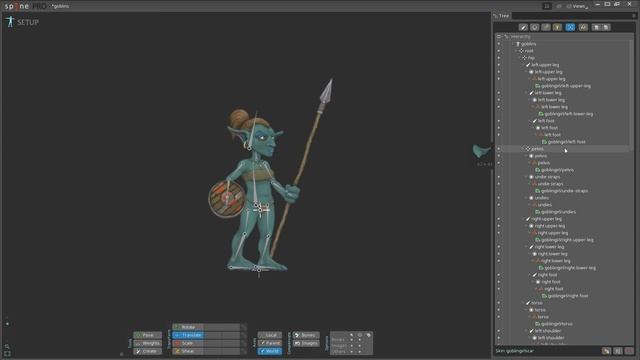Collapse the left shoulder bone
This screenshot has width=640, height=360.
[x=526, y=331]
